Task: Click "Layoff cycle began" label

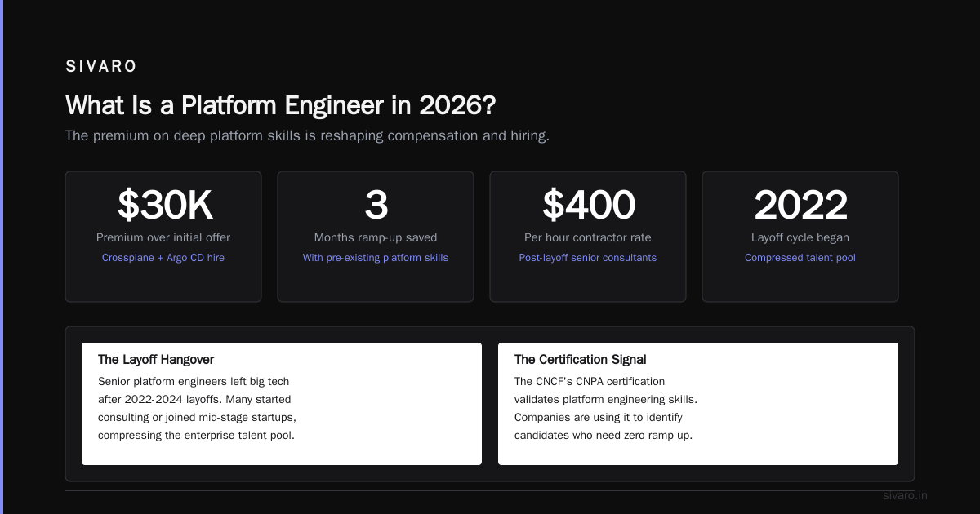Action: [800, 237]
